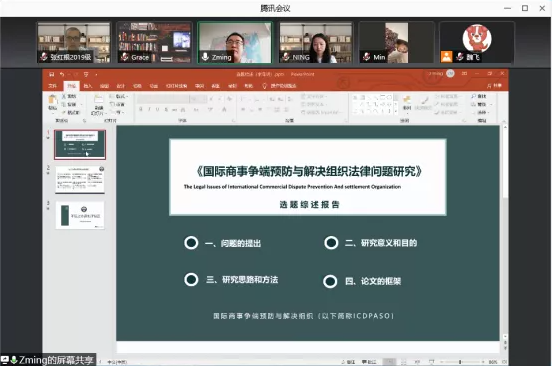Image resolution: width=554 pixels, height=366 pixels.
Task: Click the Find magnifier icon in the editing group
Action: coord(473,96)
